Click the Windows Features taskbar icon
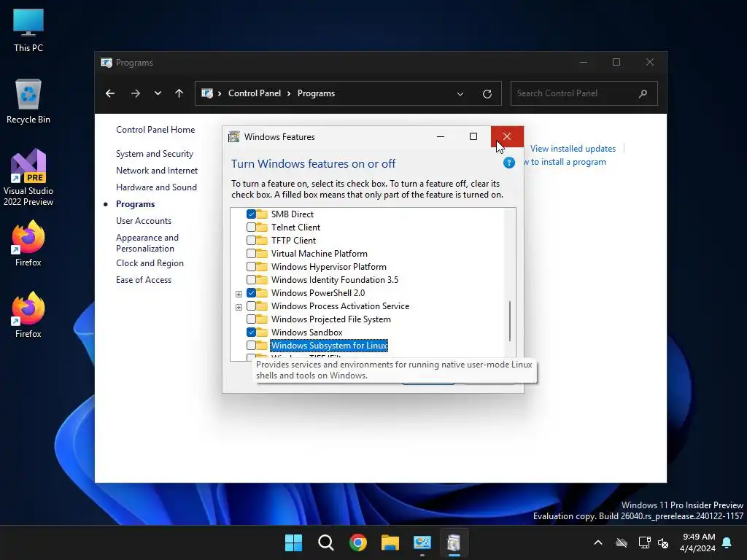Image resolution: width=747 pixels, height=560 pixels. (x=454, y=542)
